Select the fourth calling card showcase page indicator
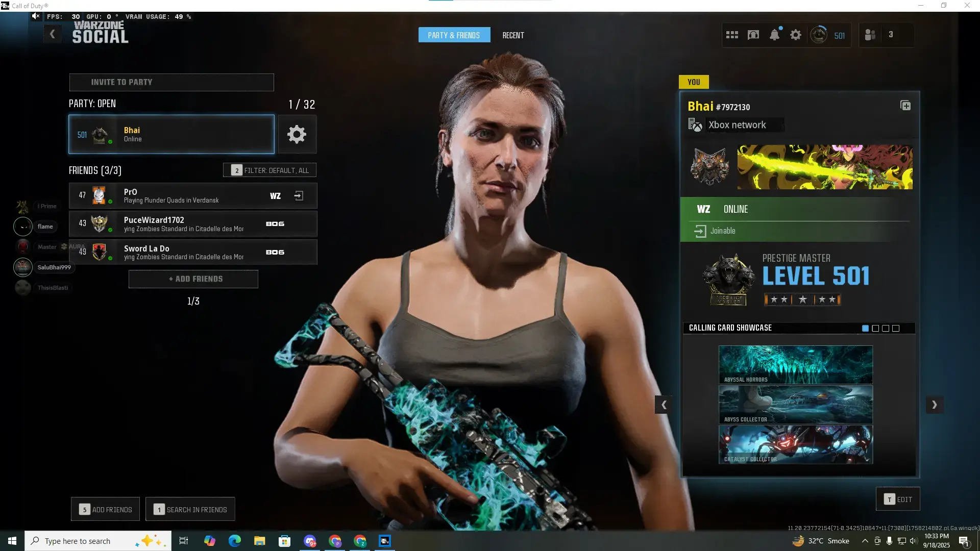This screenshot has height=551, width=980. pyautogui.click(x=896, y=329)
